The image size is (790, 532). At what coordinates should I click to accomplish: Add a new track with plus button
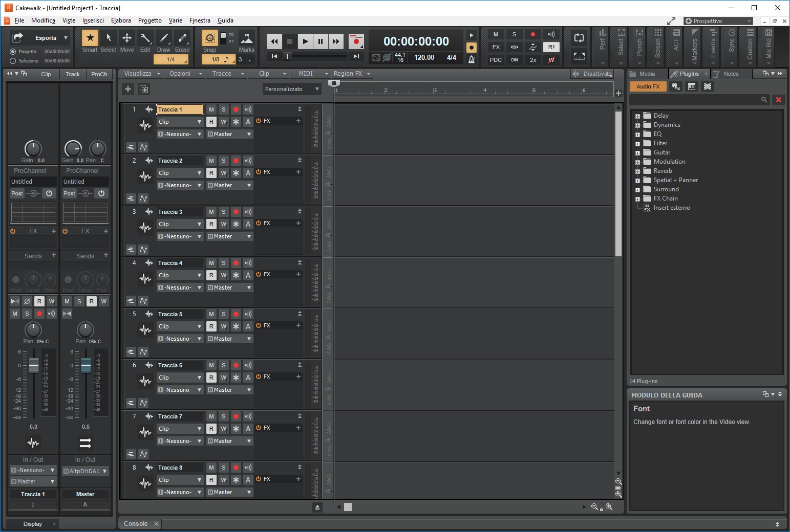128,89
